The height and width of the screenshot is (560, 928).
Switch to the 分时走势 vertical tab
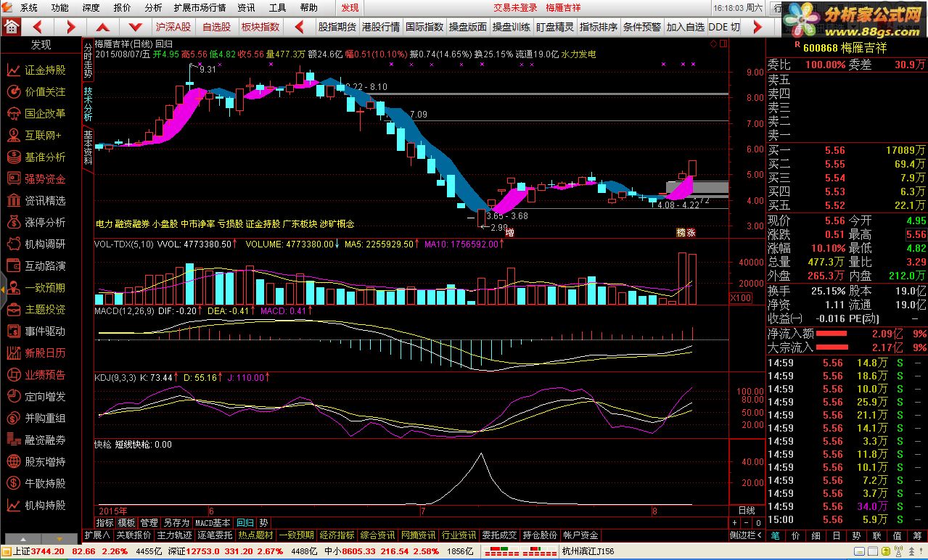coord(88,60)
